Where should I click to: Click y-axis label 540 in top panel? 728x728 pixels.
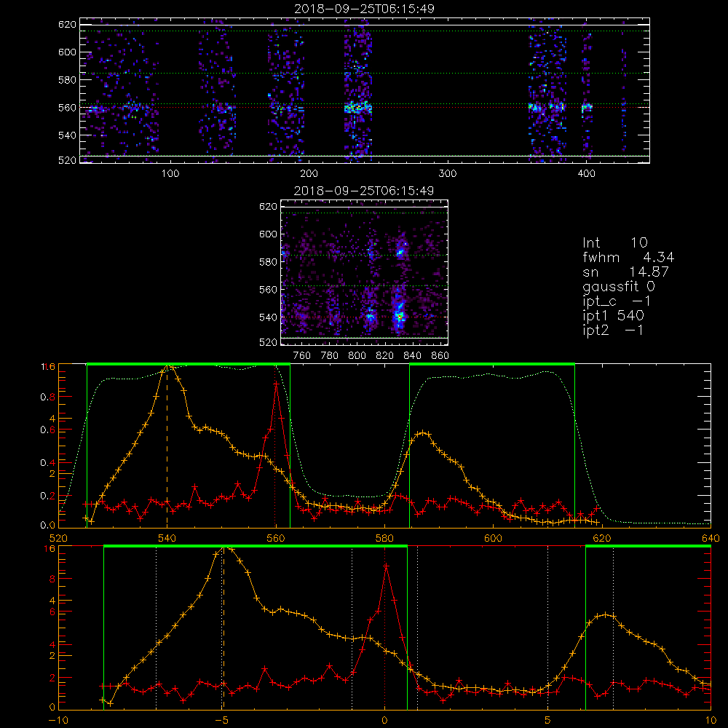click(67, 135)
